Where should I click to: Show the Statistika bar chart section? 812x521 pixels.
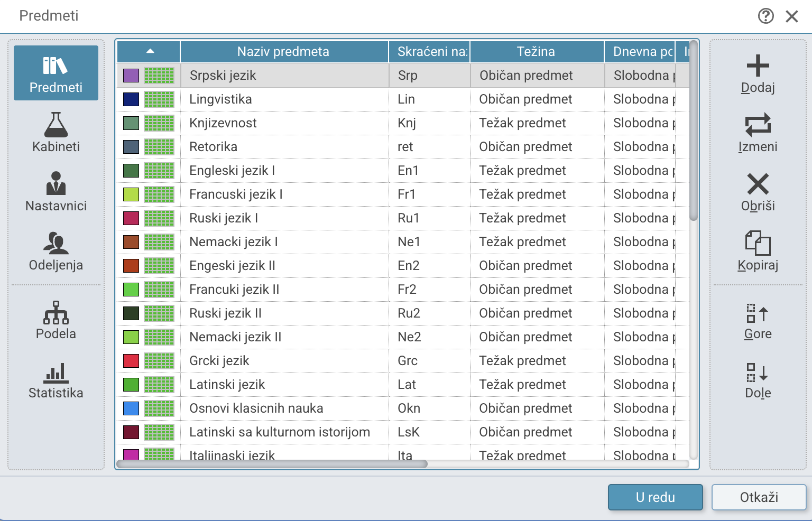tap(56, 379)
